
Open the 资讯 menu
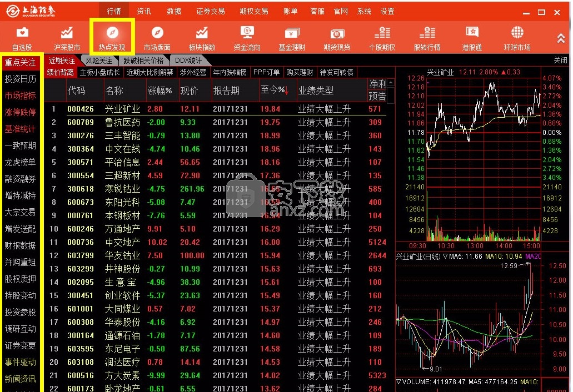tap(144, 11)
